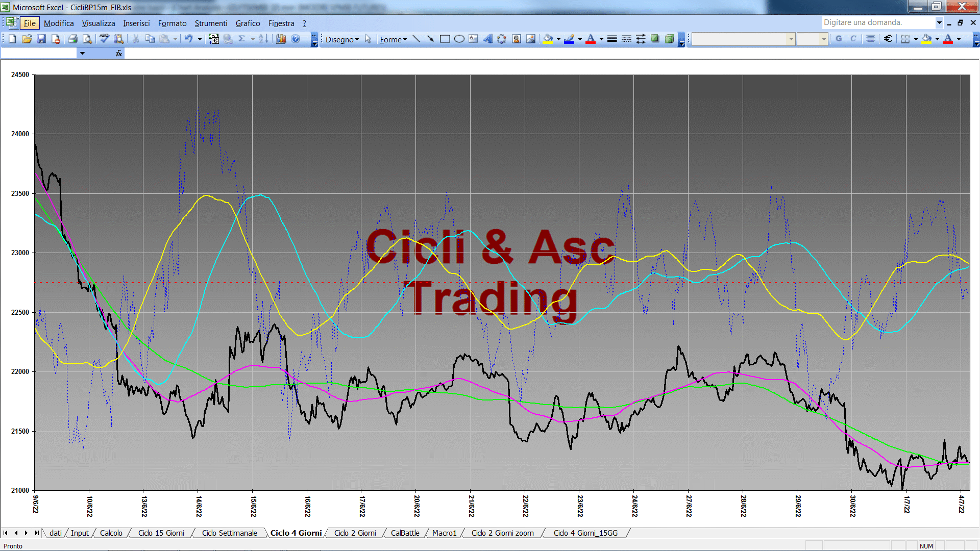Open the font size combo box
This screenshot has height=551, width=980.
(812, 39)
